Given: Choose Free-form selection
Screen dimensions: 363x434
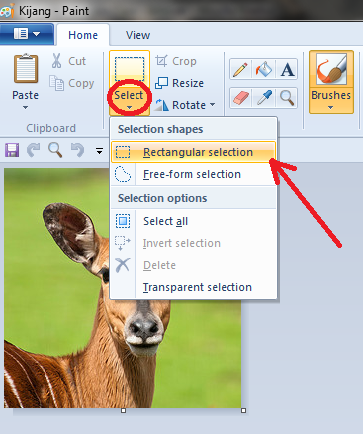Looking at the screenshot, I should (193, 174).
